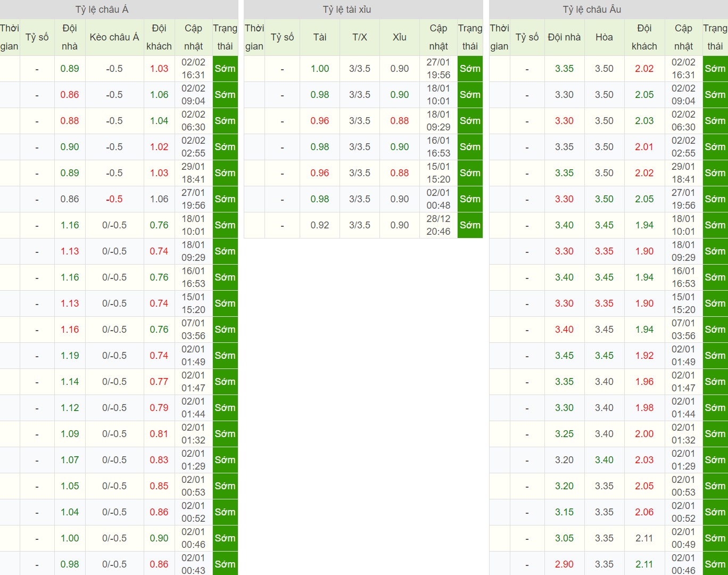
Task: Select the 'T/X' column header
Action: click(x=360, y=37)
